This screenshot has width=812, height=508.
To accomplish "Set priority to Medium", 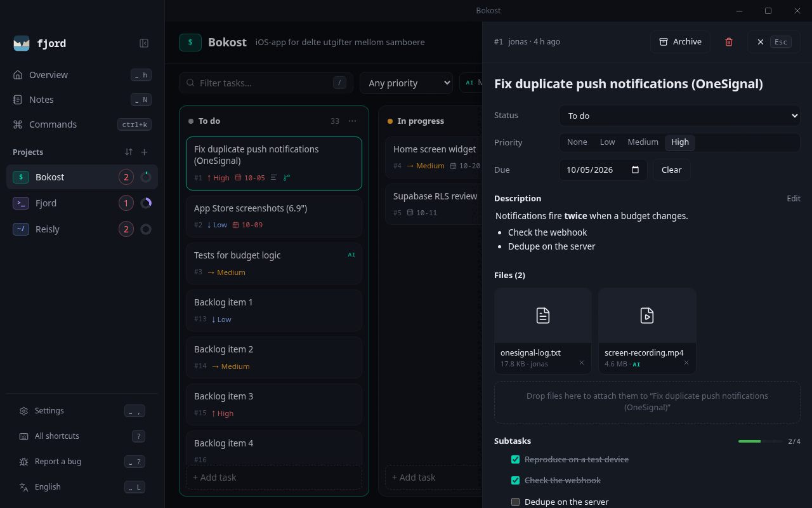I will pyautogui.click(x=643, y=142).
